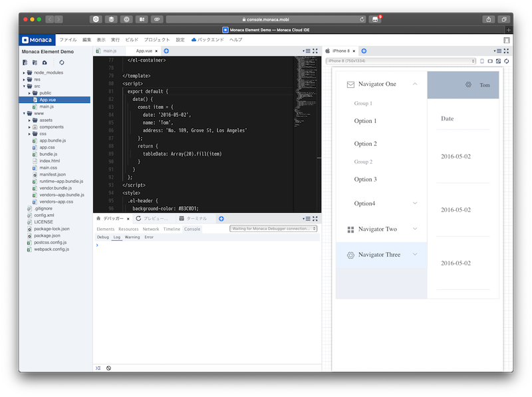Click Navigator Three in the preview
The width and height of the screenshot is (532, 397).
pos(382,255)
